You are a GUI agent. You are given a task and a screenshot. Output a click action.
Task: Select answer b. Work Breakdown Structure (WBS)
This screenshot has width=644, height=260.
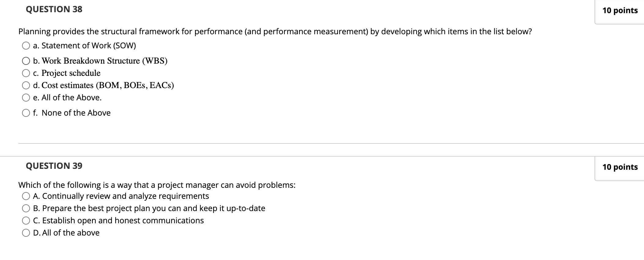(26, 61)
